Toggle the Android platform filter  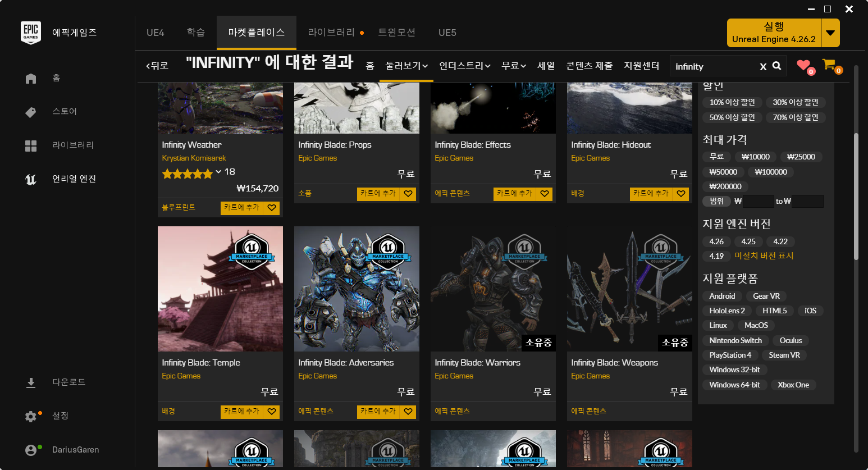(722, 296)
